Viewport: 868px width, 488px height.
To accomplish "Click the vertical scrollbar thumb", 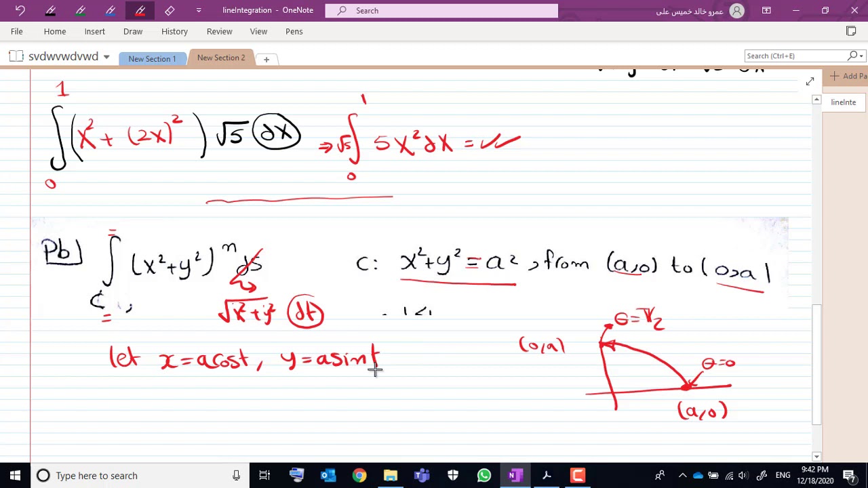I will tap(816, 365).
